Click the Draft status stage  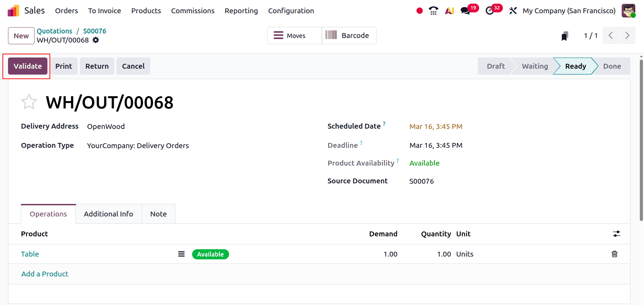(496, 66)
